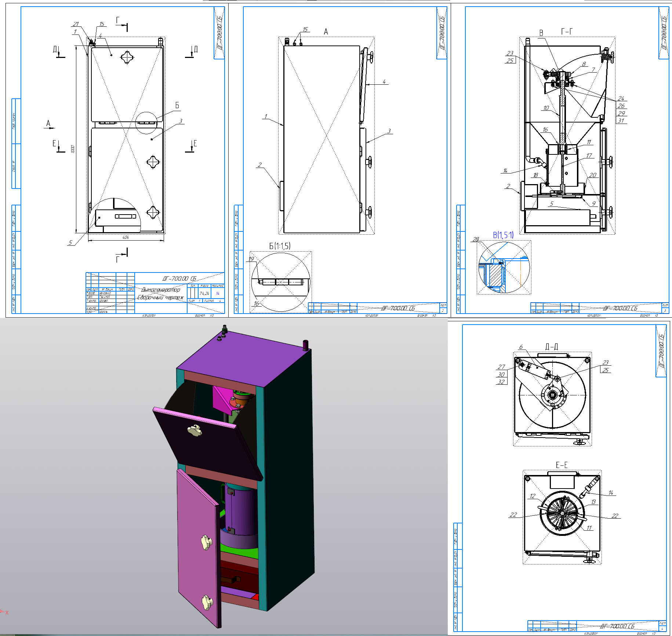Screen dimensions: 672x636
Task: Click callout '19' in detail view Б
Action: [251, 259]
